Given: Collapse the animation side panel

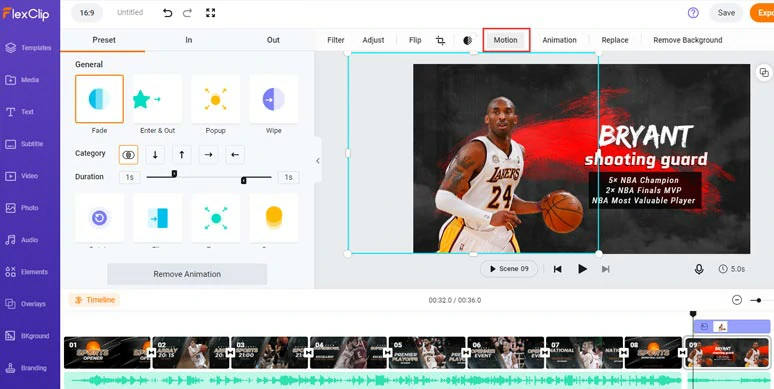Looking at the screenshot, I should pos(317,160).
